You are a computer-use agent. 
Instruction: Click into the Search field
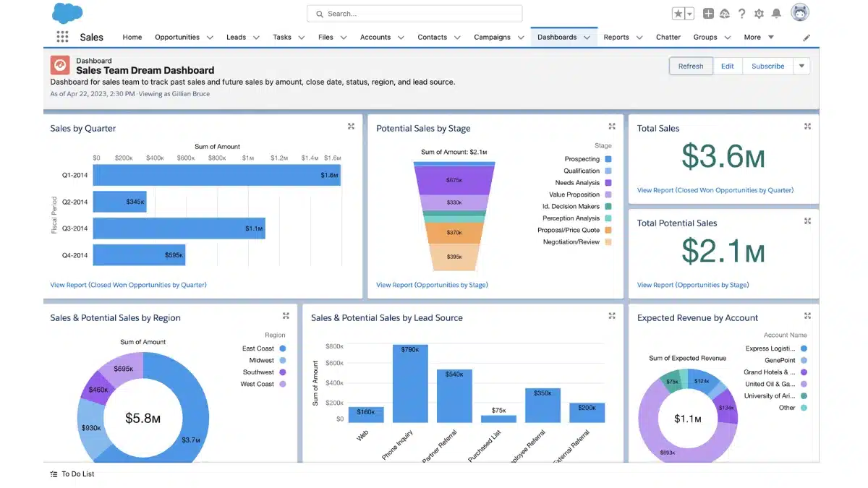(414, 14)
